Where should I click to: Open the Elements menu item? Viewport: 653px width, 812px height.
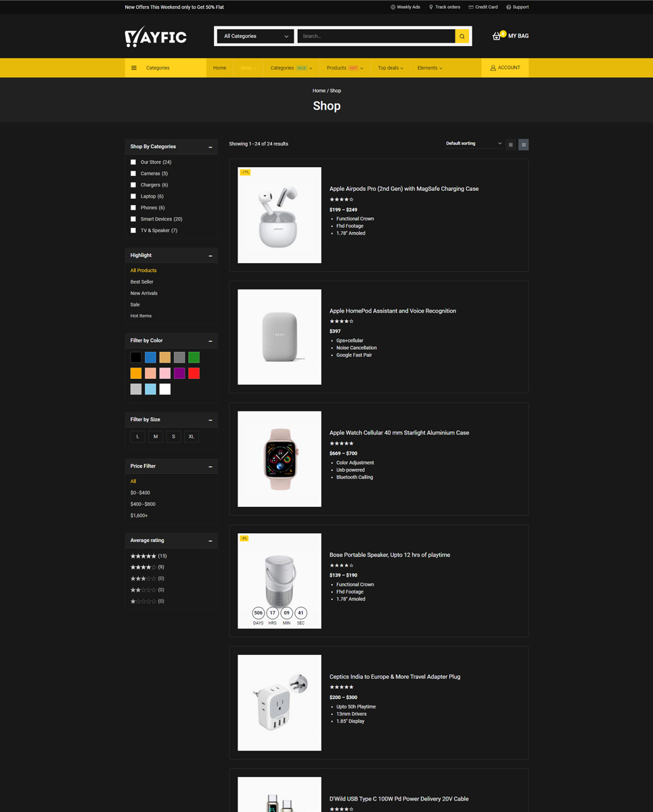click(x=429, y=68)
